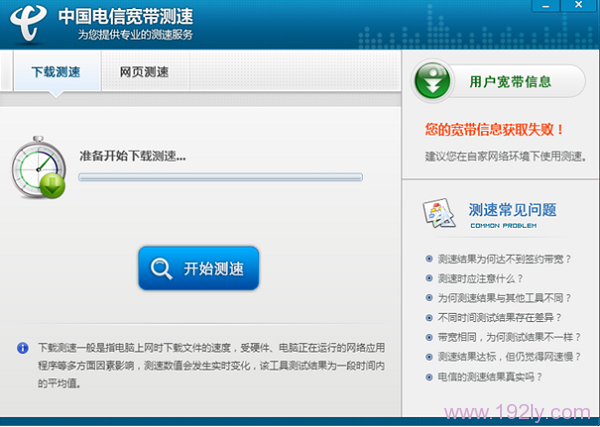Click the blue info icon beside description
The width and height of the screenshot is (600, 427).
pyautogui.click(x=23, y=348)
